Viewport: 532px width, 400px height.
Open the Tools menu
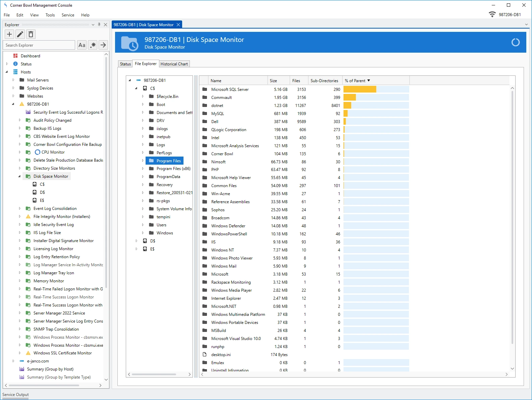(50, 15)
